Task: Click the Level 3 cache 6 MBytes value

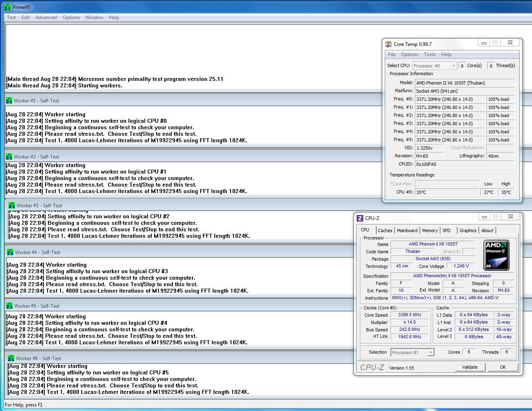Action: pyautogui.click(x=474, y=337)
